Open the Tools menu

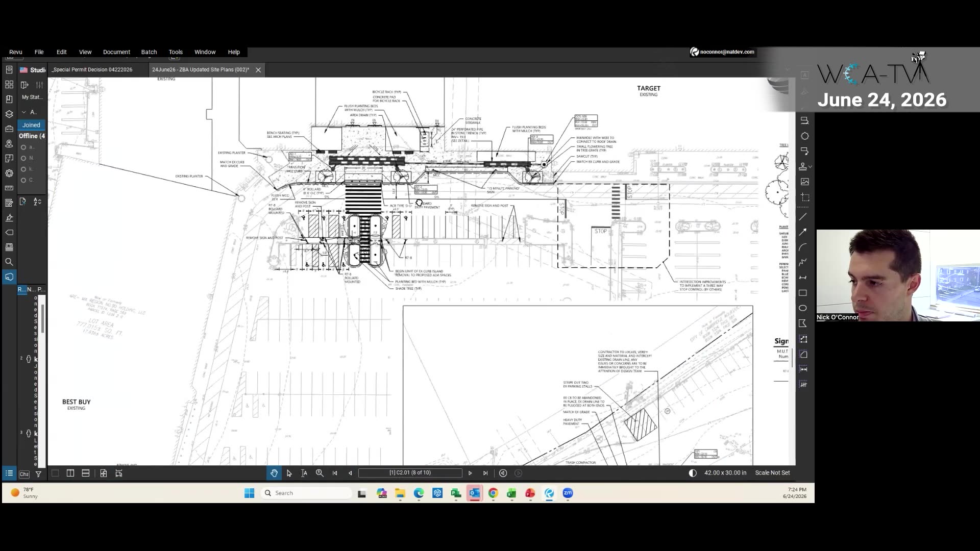(x=176, y=52)
